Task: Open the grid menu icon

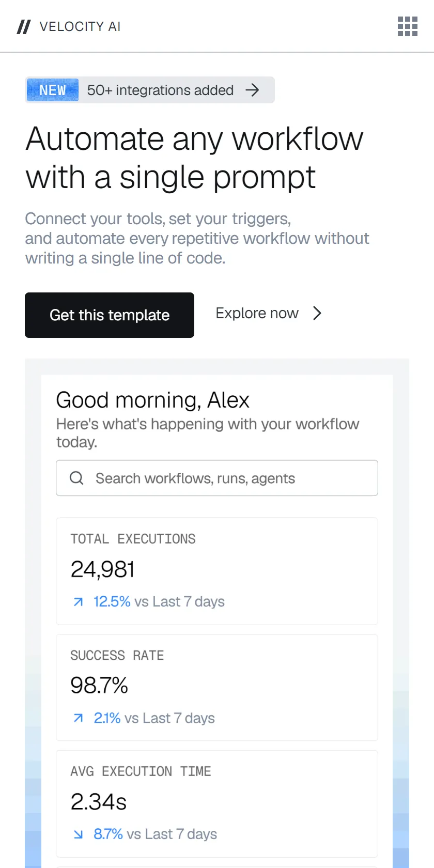Action: pyautogui.click(x=407, y=26)
